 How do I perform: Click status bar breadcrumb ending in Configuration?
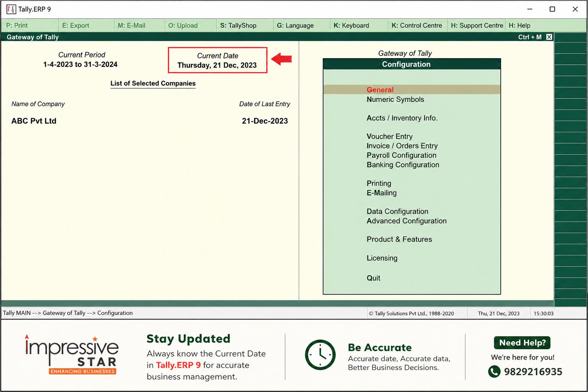click(68, 313)
